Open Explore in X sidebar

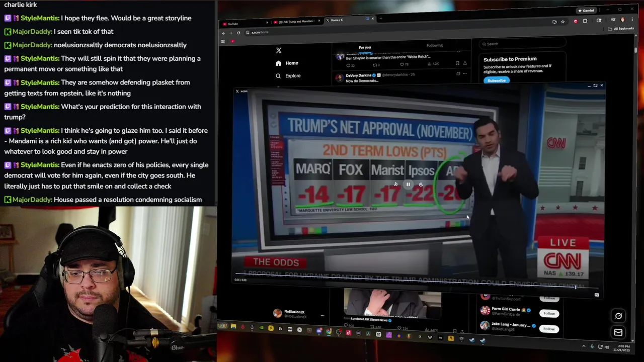point(288,76)
